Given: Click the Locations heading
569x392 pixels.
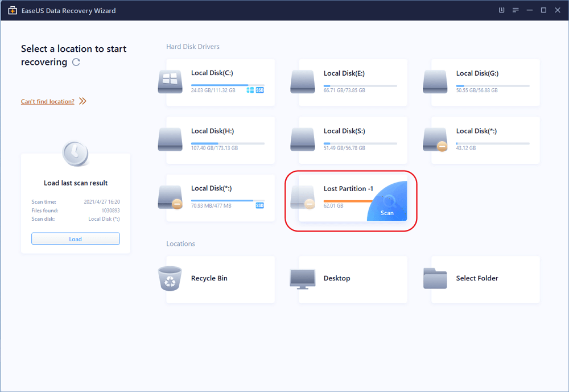Looking at the screenshot, I should (180, 244).
